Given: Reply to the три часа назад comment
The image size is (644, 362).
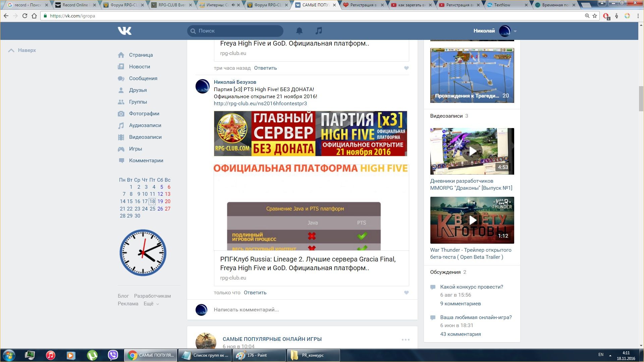Looking at the screenshot, I should click(265, 68).
